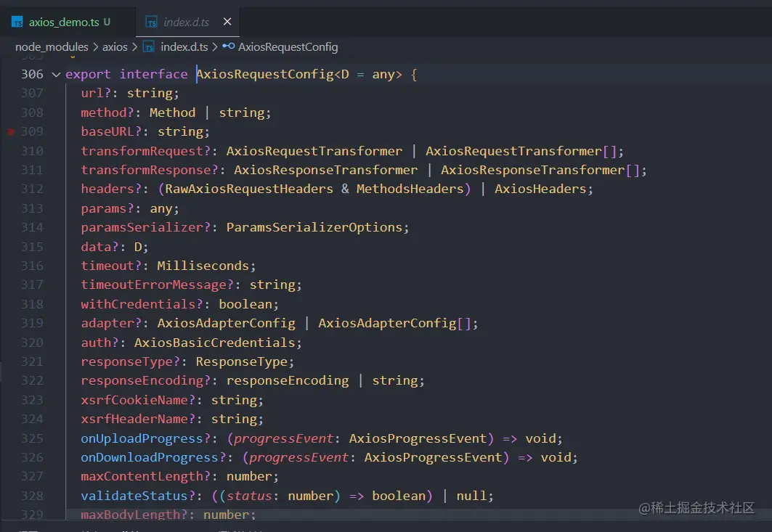
Task: Click the 'interface' keyword
Action: click(154, 74)
